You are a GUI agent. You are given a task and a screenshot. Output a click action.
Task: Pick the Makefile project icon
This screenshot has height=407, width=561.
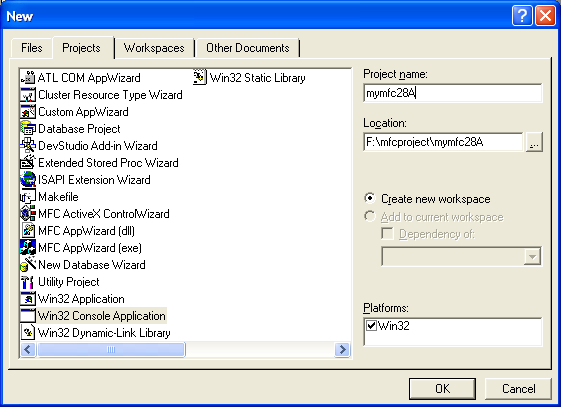28,197
